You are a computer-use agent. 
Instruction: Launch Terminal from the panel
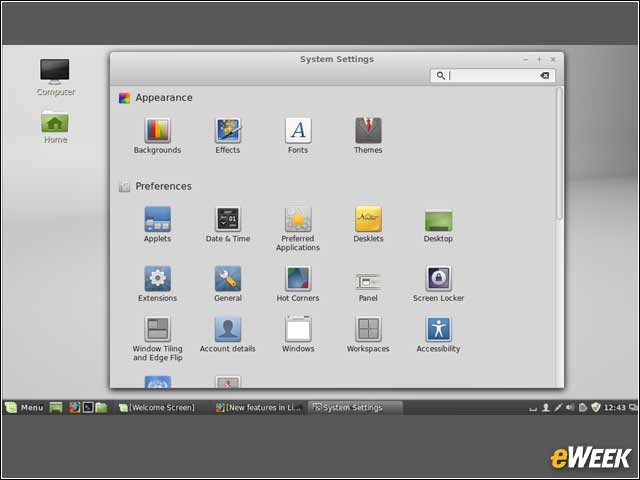pos(88,407)
